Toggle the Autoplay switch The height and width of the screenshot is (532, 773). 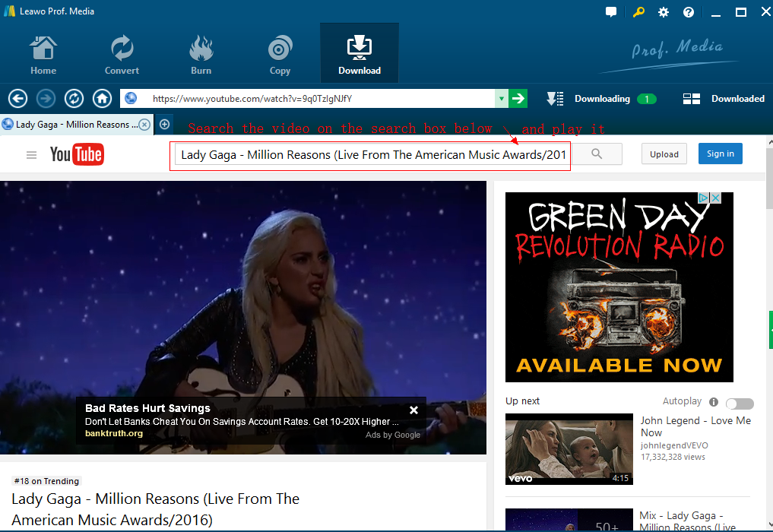pos(740,404)
